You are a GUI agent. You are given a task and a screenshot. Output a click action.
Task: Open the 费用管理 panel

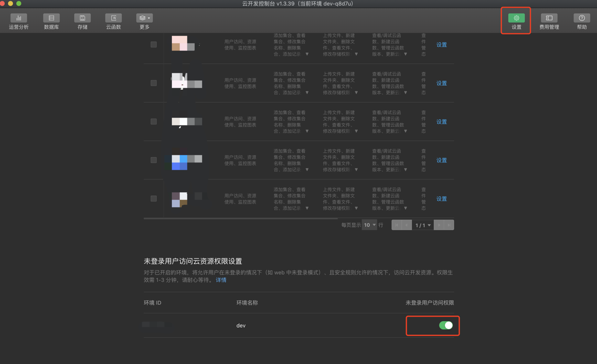click(x=549, y=21)
